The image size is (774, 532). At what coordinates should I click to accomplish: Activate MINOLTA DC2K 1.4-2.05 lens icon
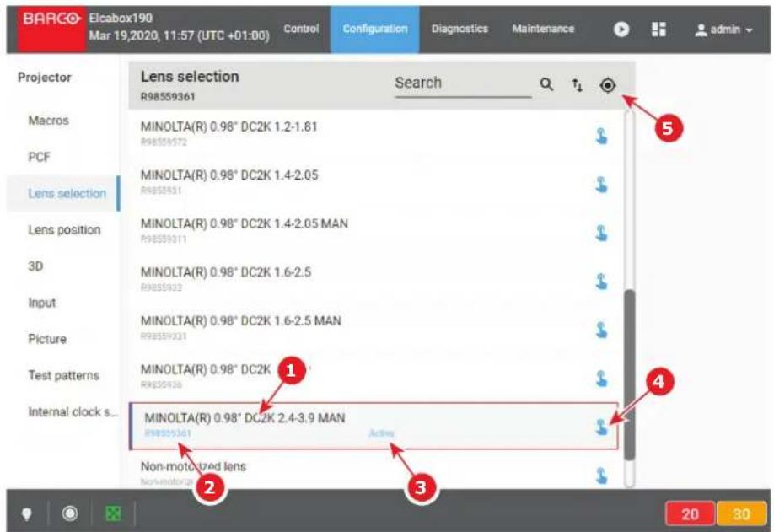coord(601,185)
